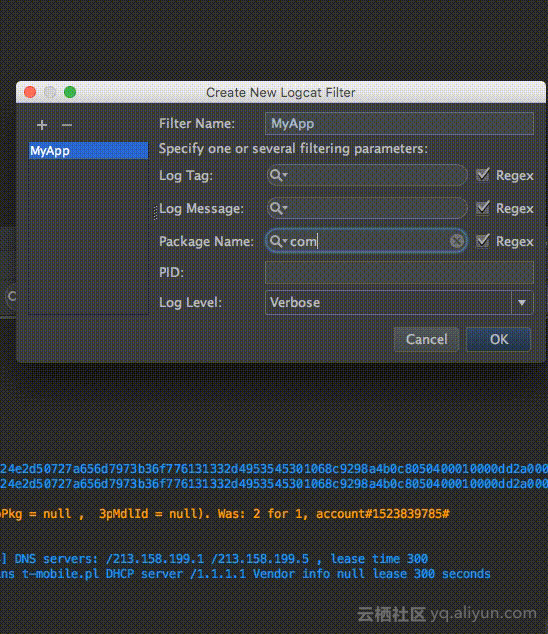Click the DNS servers log line

pyautogui.click(x=214, y=559)
